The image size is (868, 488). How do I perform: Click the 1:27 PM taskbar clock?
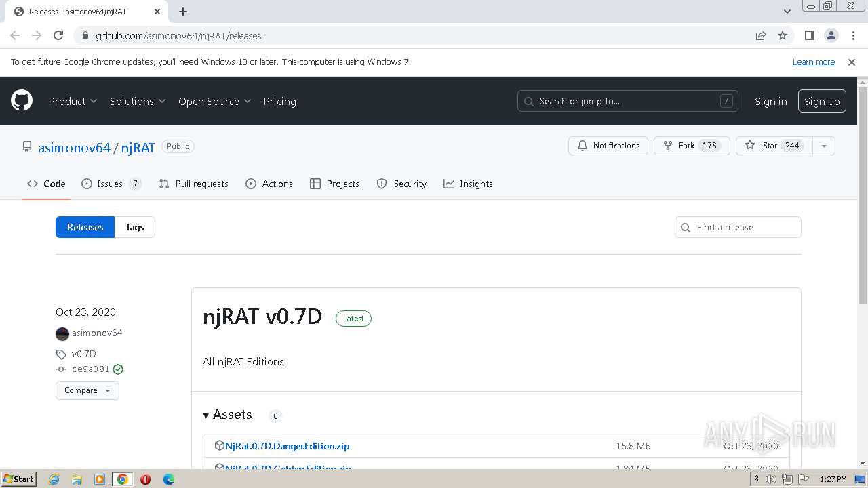(x=833, y=479)
